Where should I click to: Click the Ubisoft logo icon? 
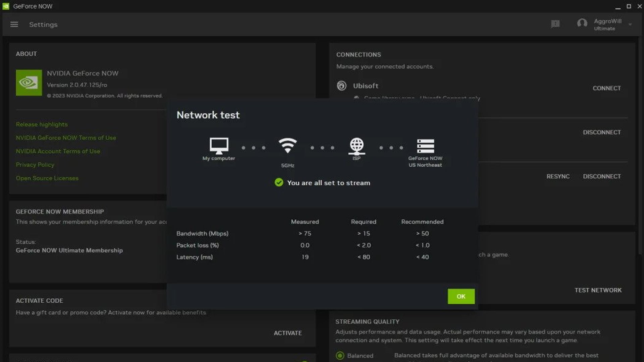click(x=341, y=86)
